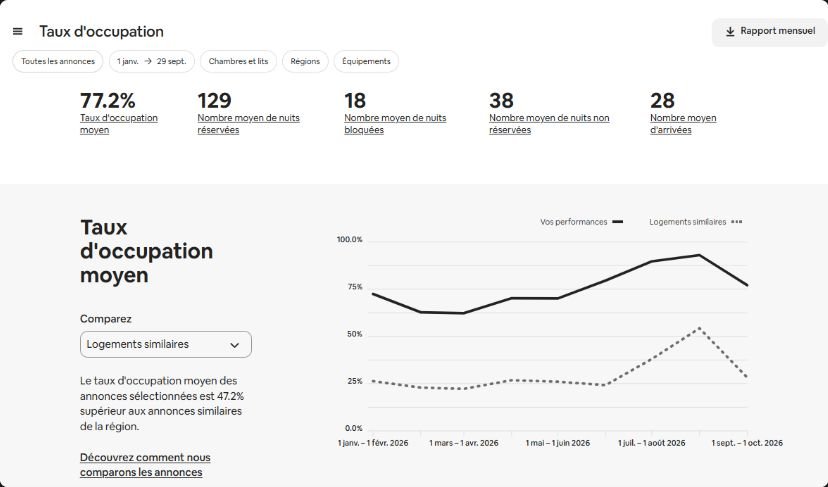Download the Rapport mensuel report
The height and width of the screenshot is (487, 828).
(x=770, y=32)
